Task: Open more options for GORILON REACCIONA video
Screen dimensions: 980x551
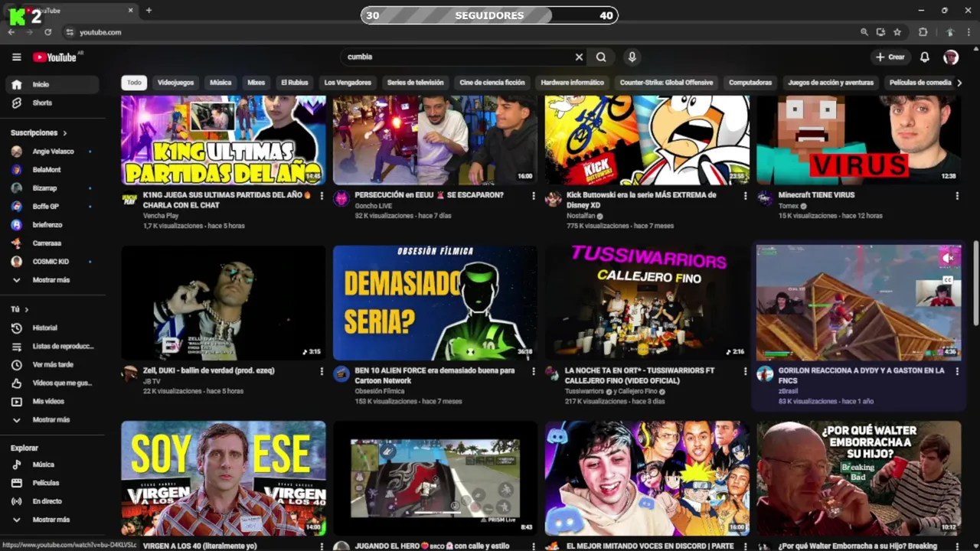Action: [x=957, y=371]
